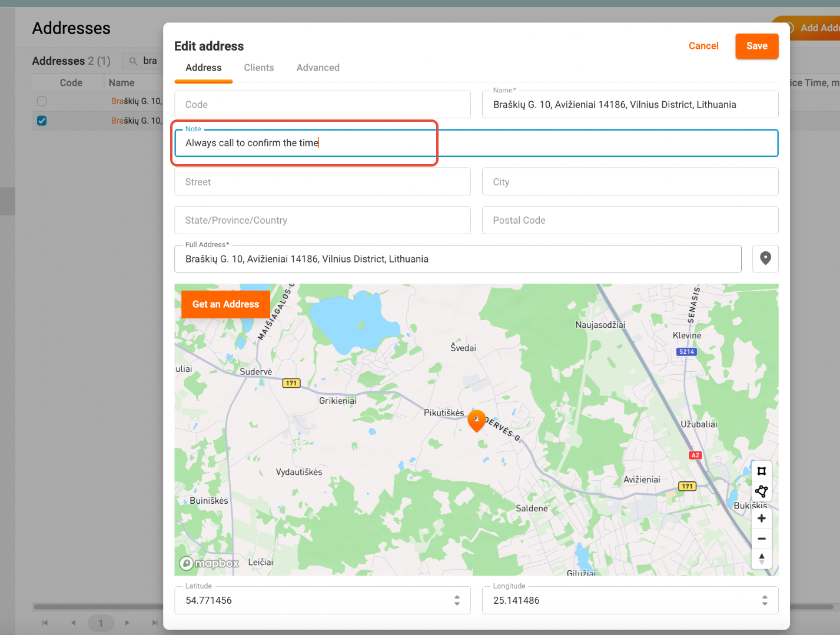Go to the last page of addresses
This screenshot has height=635, width=840.
[155, 623]
